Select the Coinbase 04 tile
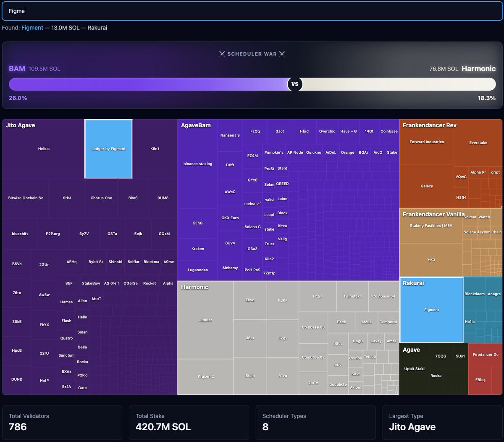This screenshot has width=504, height=442. (384, 297)
